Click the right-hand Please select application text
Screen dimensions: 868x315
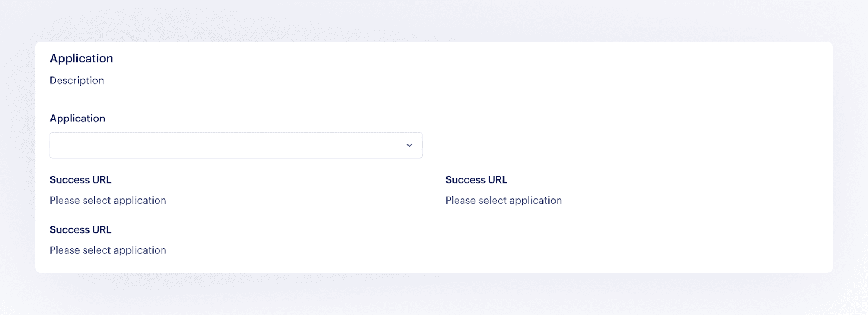pos(503,200)
